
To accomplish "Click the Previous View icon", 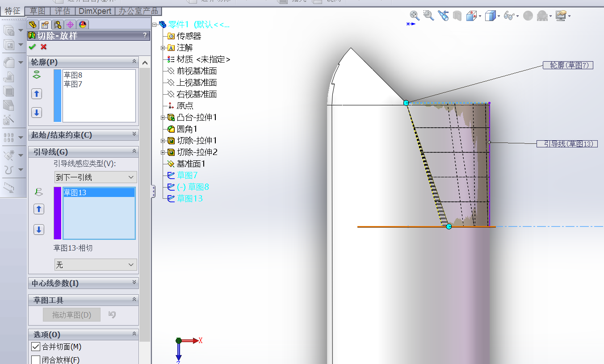I will point(443,16).
